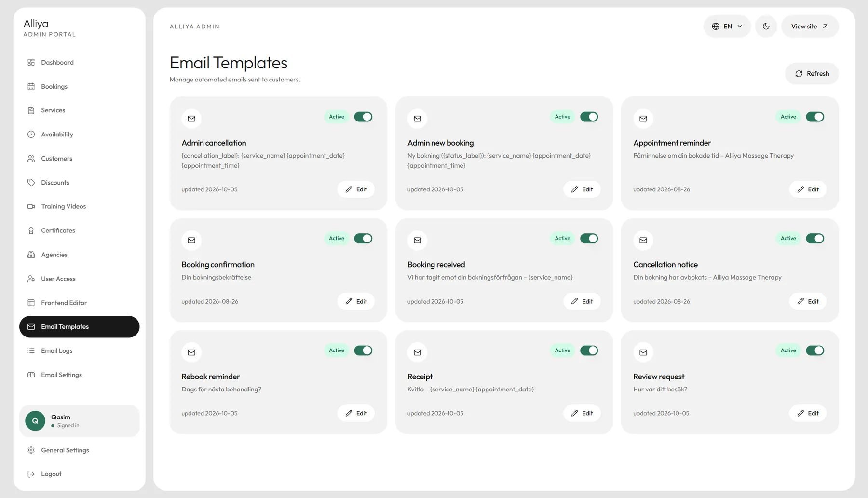Click the envelope icon on Review request card
Screen dimensions: 868x498
pyautogui.click(x=643, y=352)
